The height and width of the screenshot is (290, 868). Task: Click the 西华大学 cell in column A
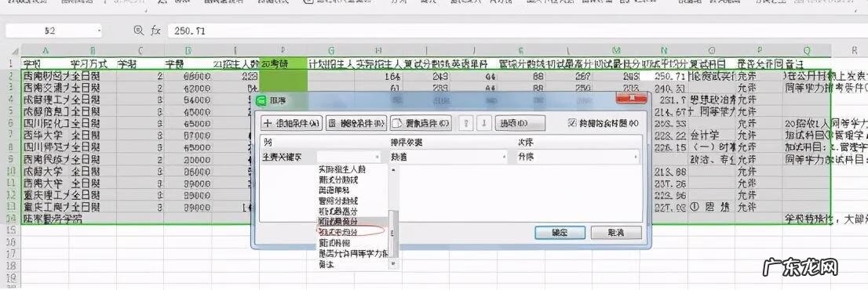[x=45, y=135]
